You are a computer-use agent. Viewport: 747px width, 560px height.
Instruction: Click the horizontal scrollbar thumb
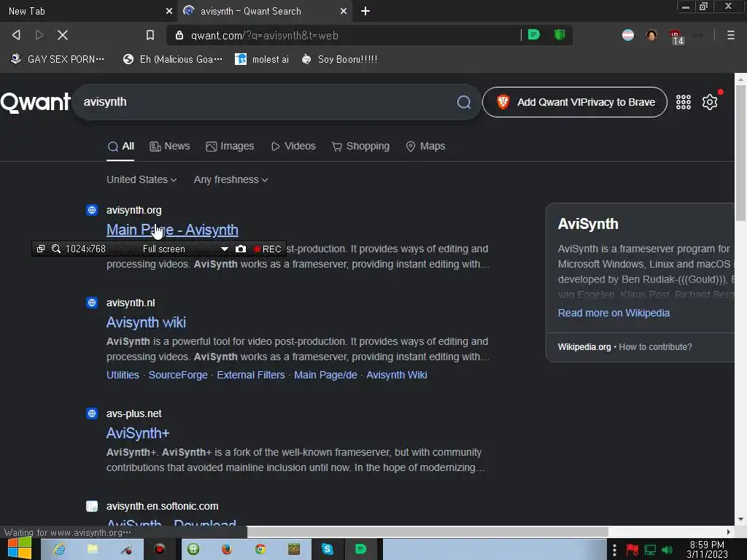click(427, 532)
